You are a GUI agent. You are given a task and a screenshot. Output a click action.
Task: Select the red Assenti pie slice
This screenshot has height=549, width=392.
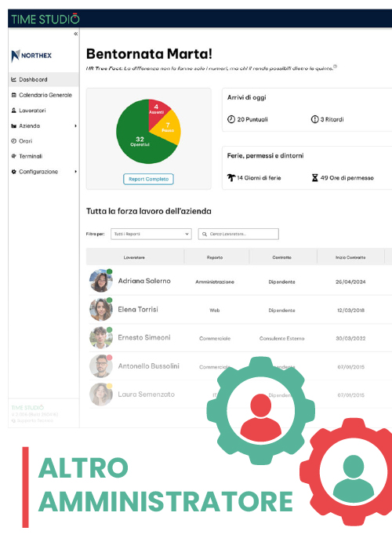[x=157, y=109]
